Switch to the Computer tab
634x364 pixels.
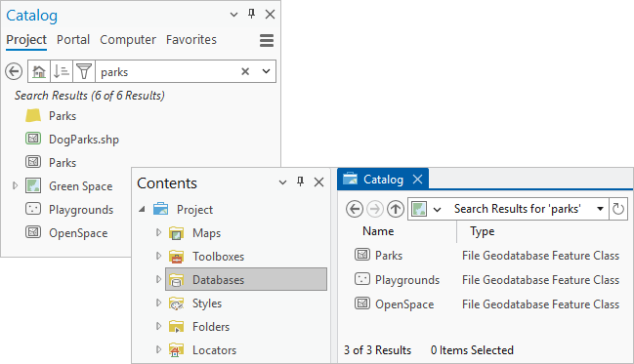pos(128,40)
